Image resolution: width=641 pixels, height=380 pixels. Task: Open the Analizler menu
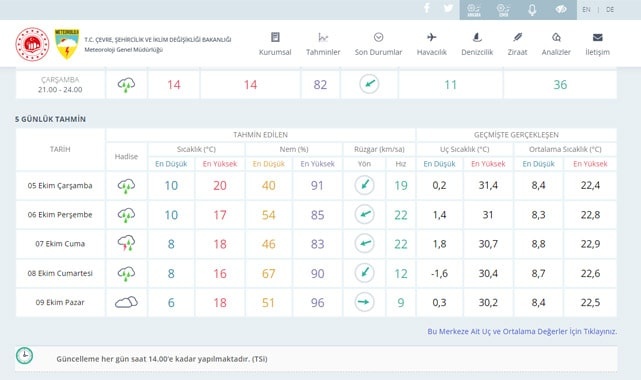point(556,44)
